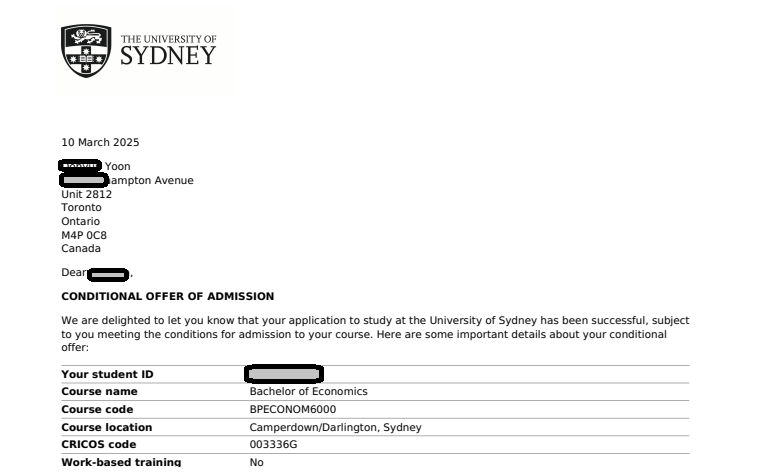
Task: Select the surname Yoon in the address
Action: [x=117, y=167]
